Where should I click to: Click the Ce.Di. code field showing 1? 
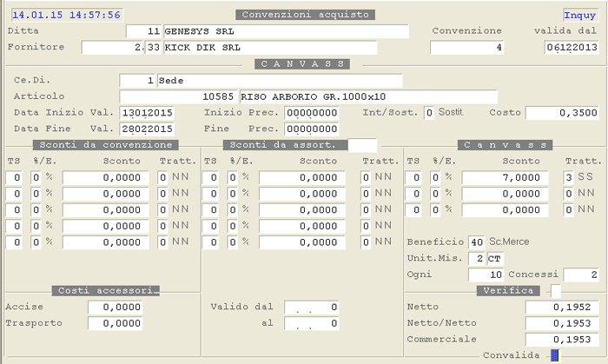coord(137,81)
